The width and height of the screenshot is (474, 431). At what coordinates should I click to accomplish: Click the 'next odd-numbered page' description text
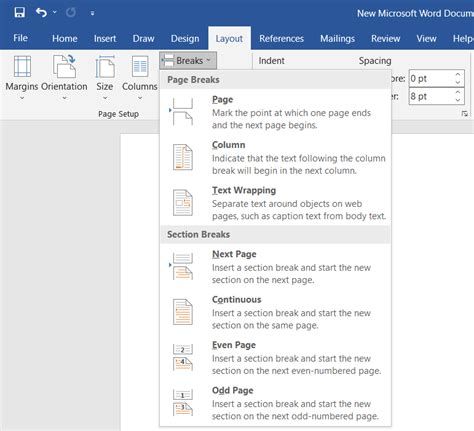295,416
